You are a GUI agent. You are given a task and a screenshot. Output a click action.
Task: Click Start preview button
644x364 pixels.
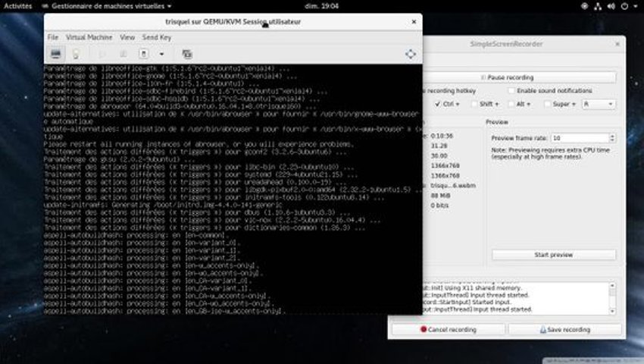point(554,255)
